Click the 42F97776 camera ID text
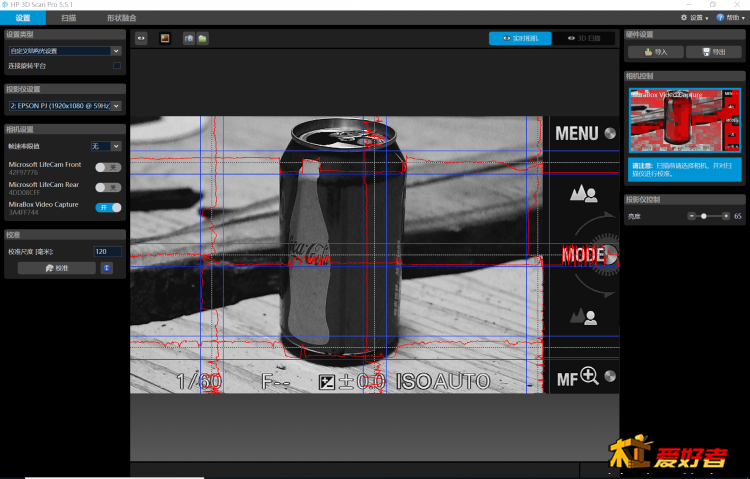 click(23, 172)
